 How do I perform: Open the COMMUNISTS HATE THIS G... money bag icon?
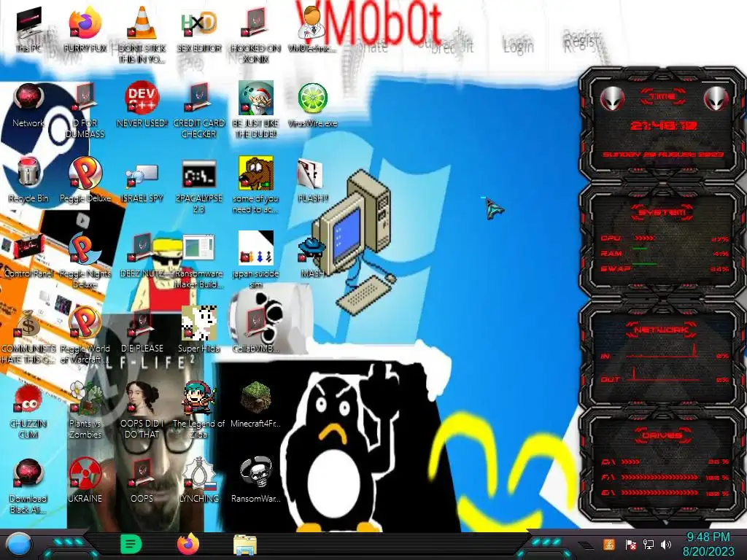[28, 336]
